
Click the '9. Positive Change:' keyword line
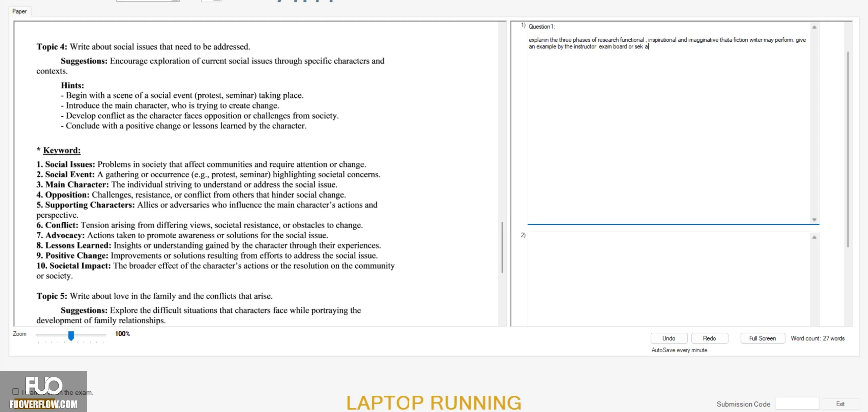coord(207,256)
